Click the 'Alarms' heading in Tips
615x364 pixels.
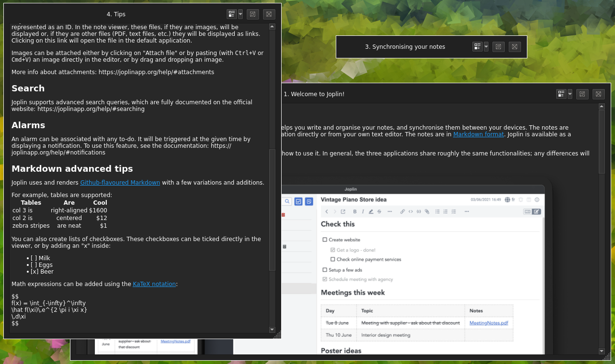pyautogui.click(x=28, y=125)
